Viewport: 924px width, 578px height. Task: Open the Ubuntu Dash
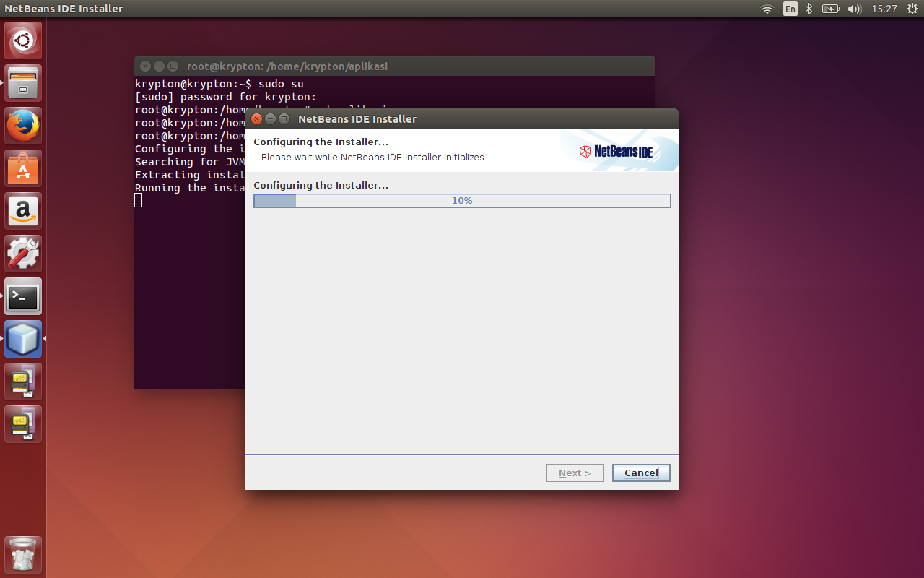coord(23,40)
